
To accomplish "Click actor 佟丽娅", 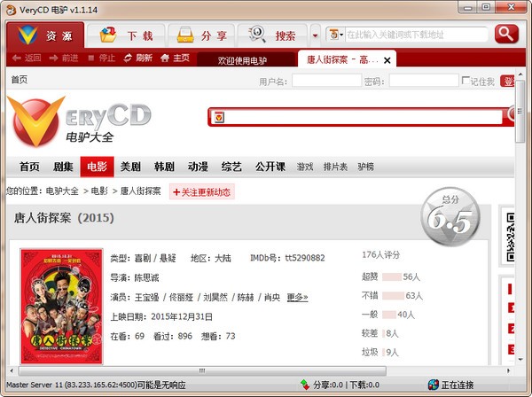I will (x=181, y=298).
